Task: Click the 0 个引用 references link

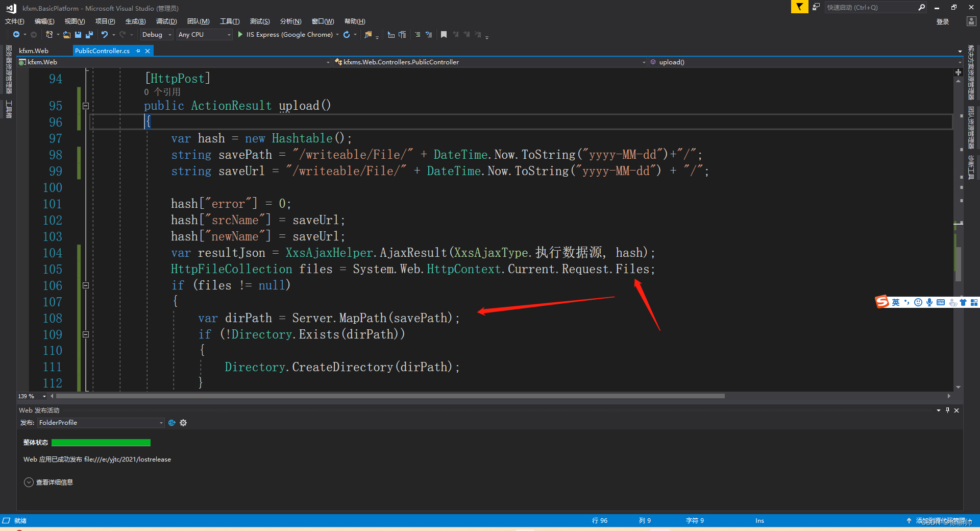Action: [x=162, y=92]
